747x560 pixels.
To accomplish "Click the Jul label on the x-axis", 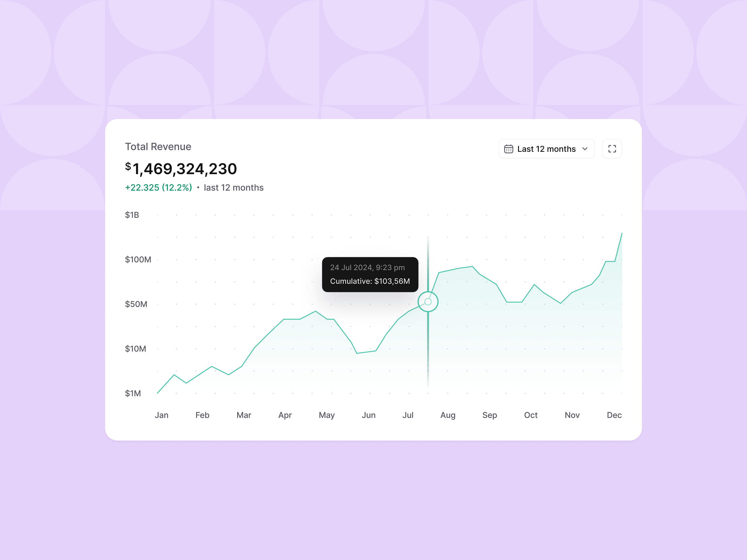I will click(x=408, y=415).
